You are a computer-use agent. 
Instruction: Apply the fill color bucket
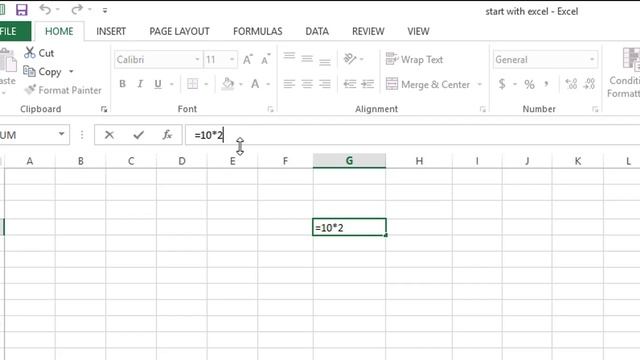[228, 84]
